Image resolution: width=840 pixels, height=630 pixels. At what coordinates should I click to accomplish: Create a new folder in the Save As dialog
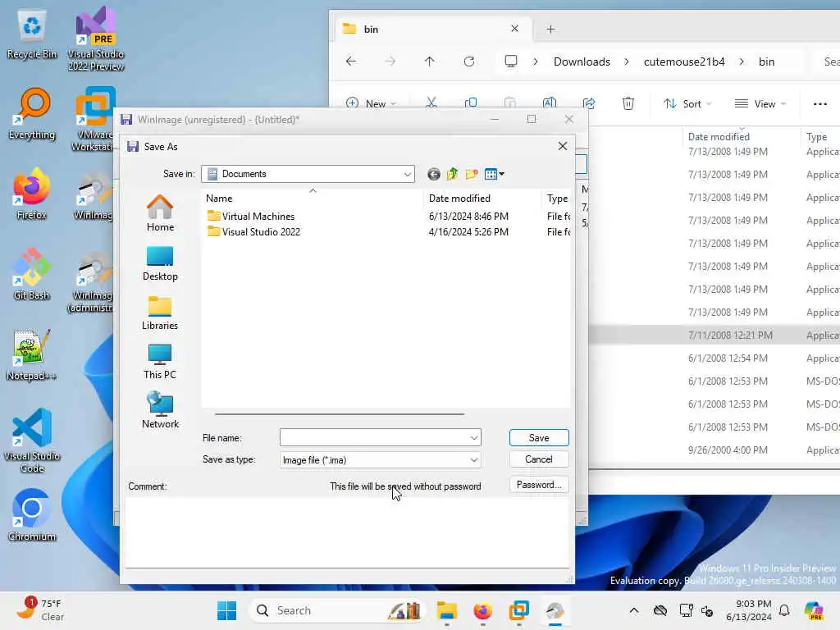click(x=472, y=174)
